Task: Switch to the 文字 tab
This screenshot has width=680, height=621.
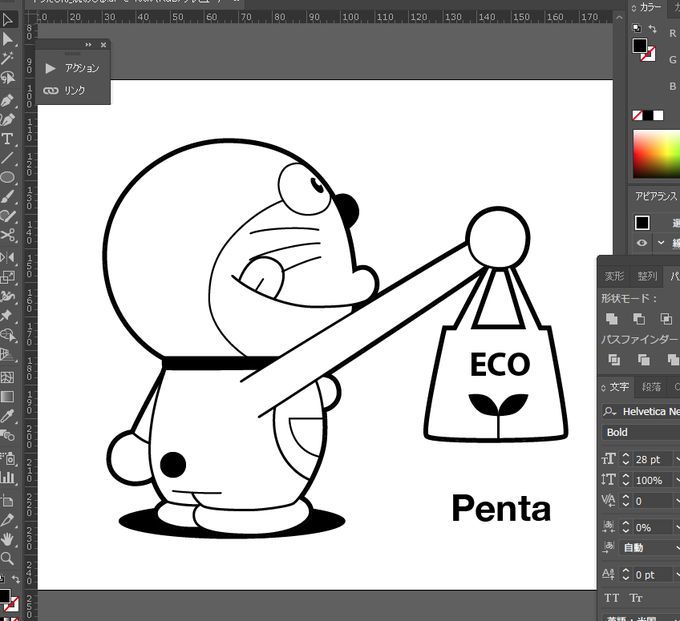Action: coord(619,387)
